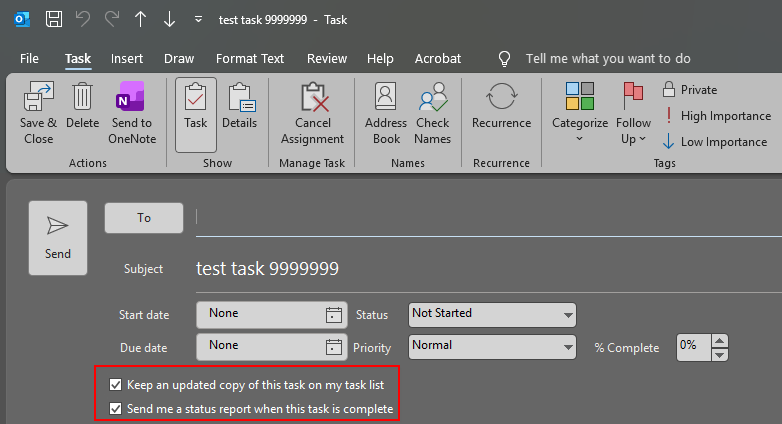Switch to the Draw tab
Viewport: 782px width, 424px height.
pyautogui.click(x=179, y=58)
